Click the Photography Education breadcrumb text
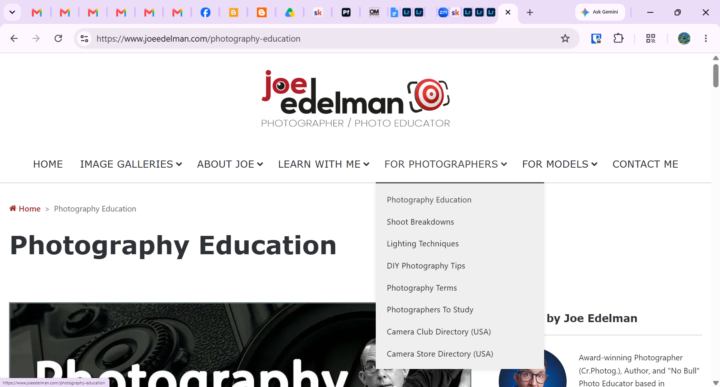720x387 pixels. (95, 209)
